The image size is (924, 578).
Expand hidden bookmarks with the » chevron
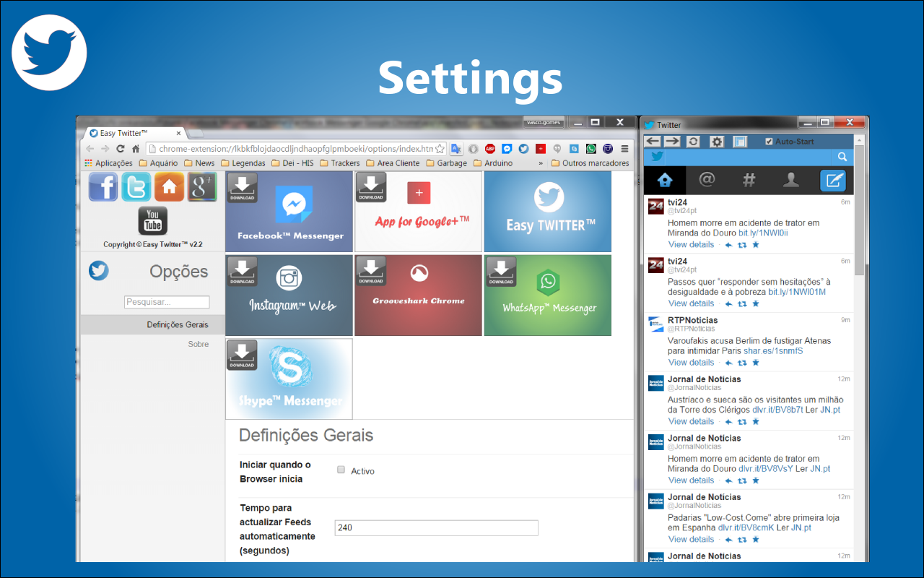[x=541, y=163]
